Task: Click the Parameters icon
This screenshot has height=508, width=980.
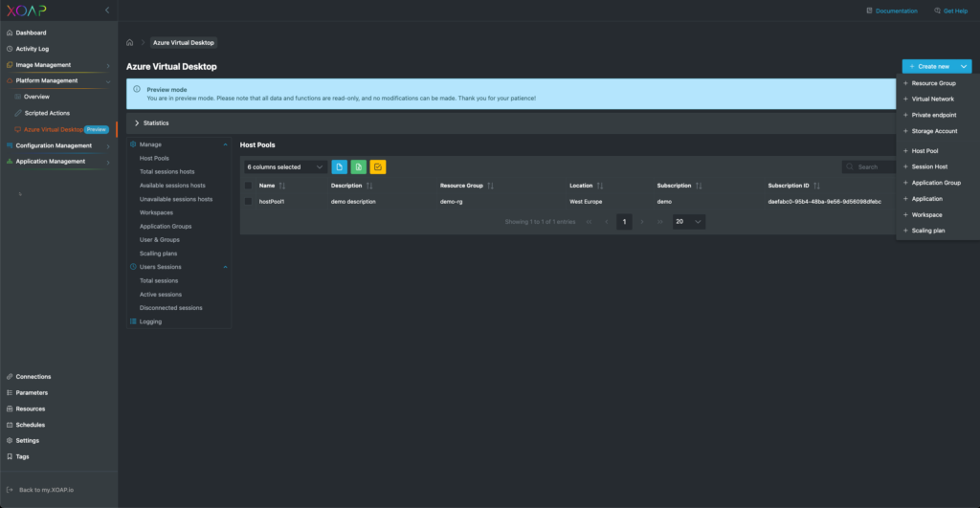Action: [10, 393]
